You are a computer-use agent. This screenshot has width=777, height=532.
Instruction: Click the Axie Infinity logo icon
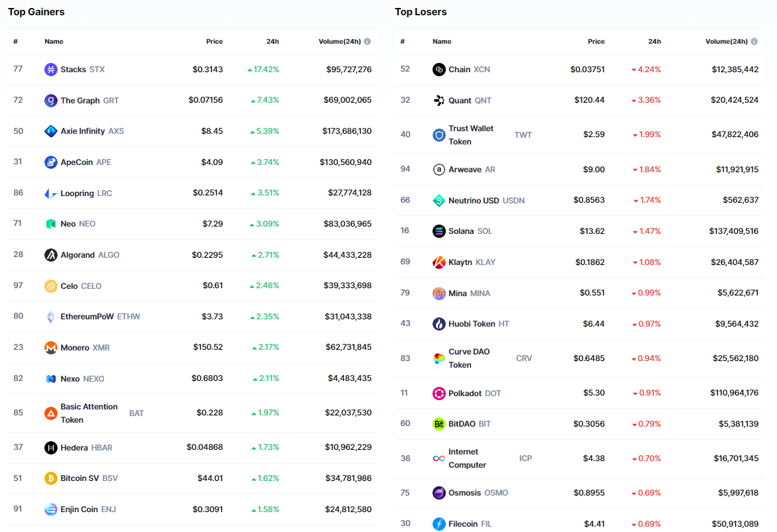pyautogui.click(x=51, y=131)
